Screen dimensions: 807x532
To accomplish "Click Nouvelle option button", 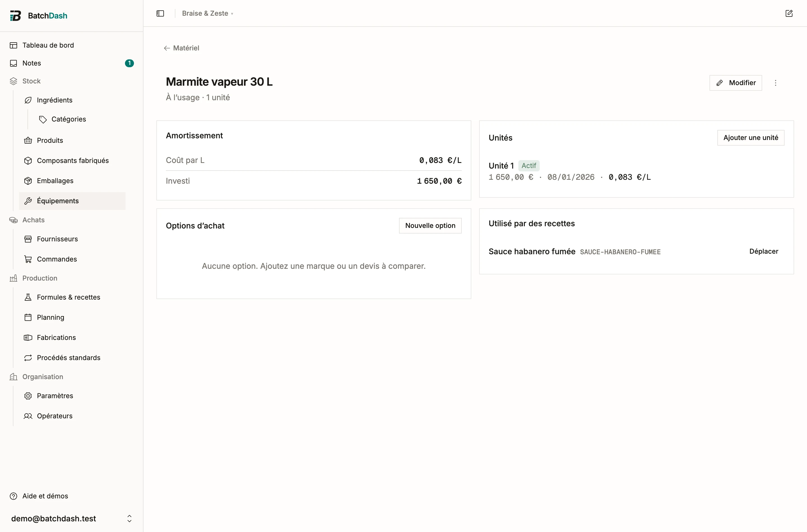I will 430,226.
